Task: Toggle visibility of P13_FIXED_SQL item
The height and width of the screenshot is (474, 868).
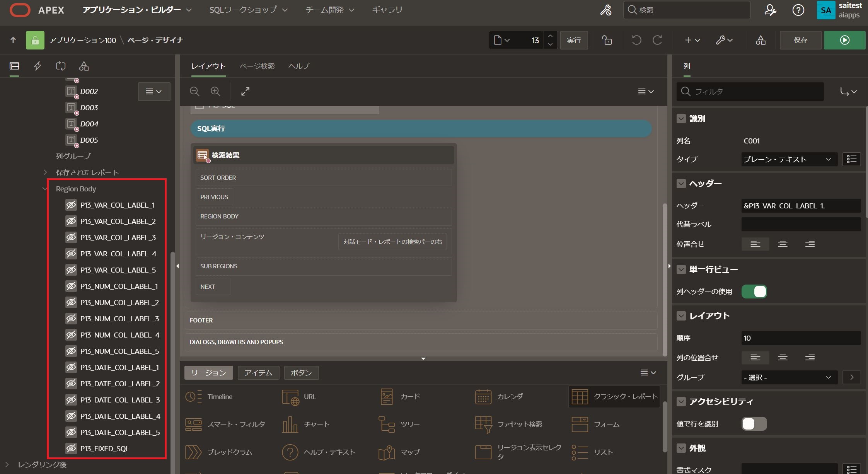Action: pos(71,448)
